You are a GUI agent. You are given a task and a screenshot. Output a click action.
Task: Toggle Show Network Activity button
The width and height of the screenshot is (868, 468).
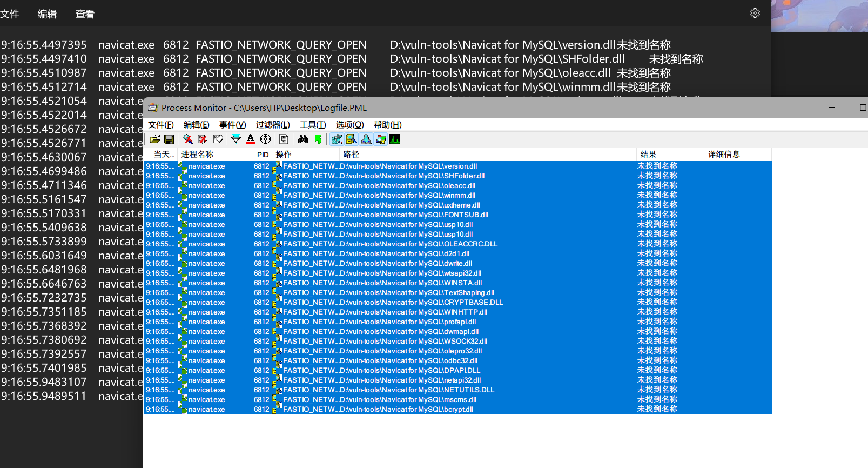(366, 139)
